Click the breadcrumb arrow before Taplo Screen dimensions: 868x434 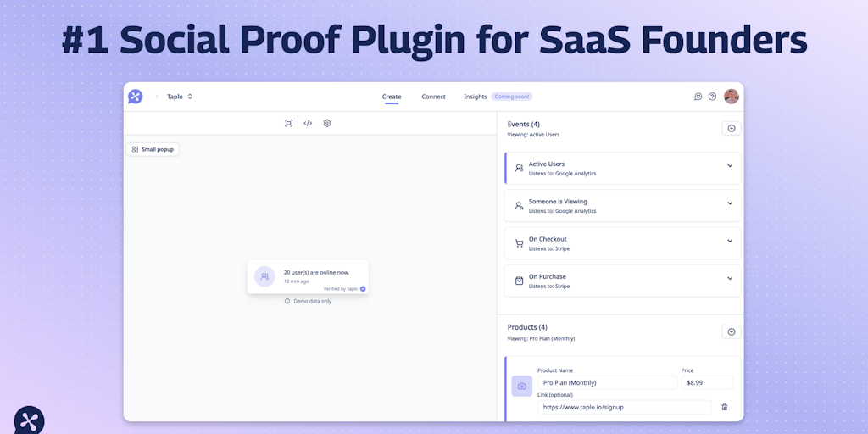157,97
